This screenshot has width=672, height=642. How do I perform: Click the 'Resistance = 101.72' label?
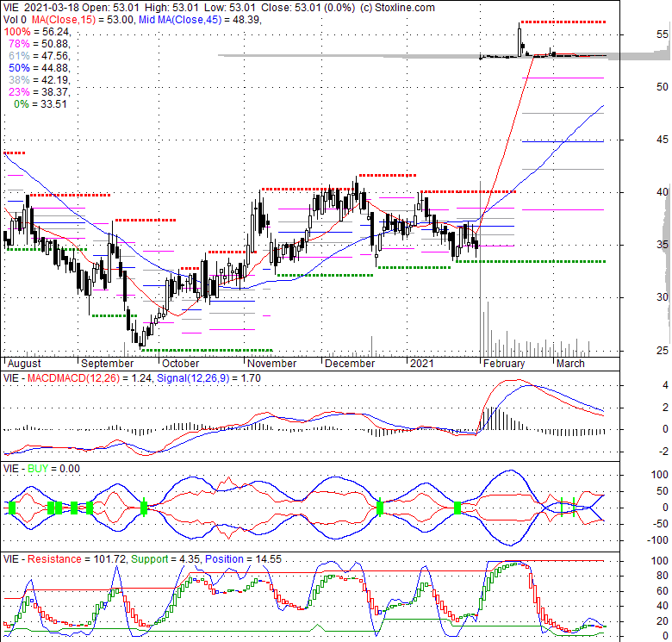click(x=77, y=559)
